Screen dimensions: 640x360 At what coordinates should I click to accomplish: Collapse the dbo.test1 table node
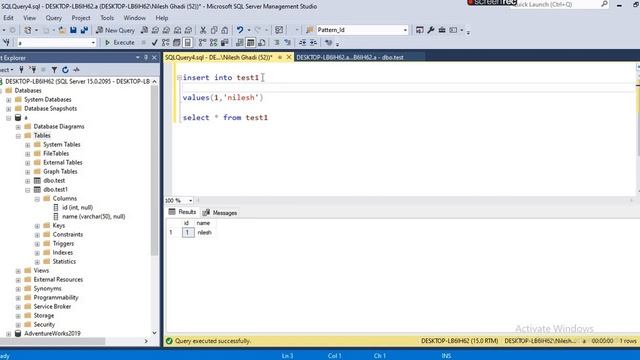27,190
